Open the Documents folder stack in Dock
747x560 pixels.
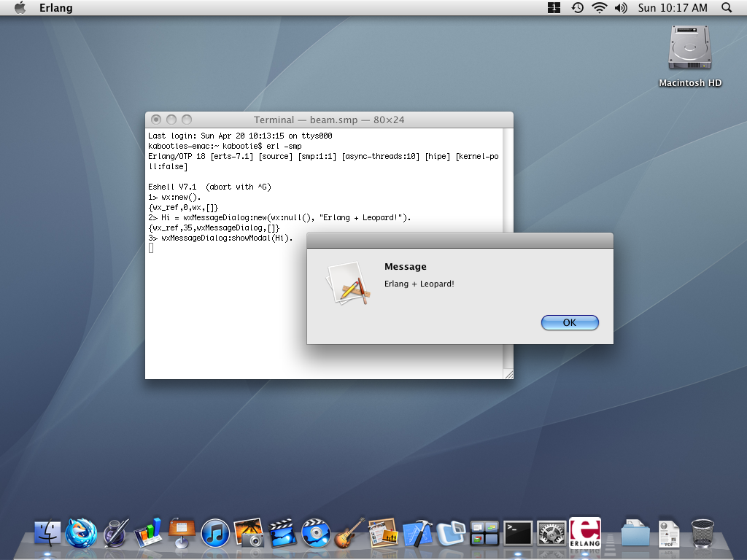point(635,533)
